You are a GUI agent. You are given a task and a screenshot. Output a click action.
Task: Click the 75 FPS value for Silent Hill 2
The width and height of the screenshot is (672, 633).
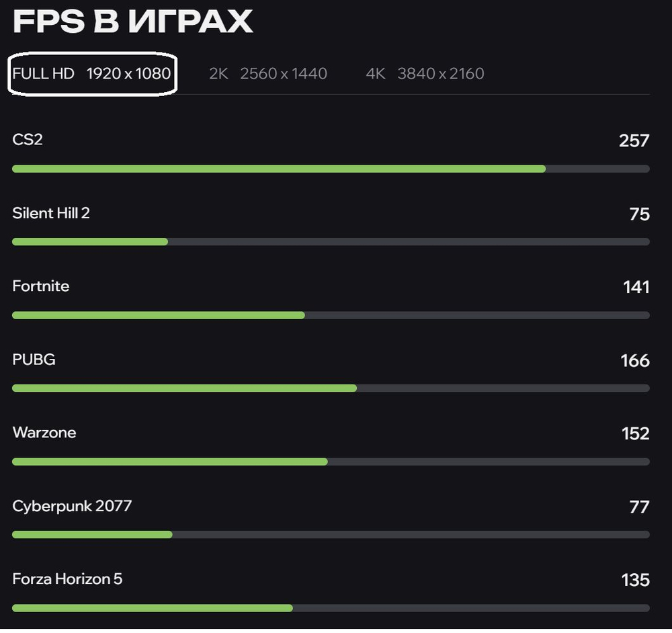[x=640, y=213]
